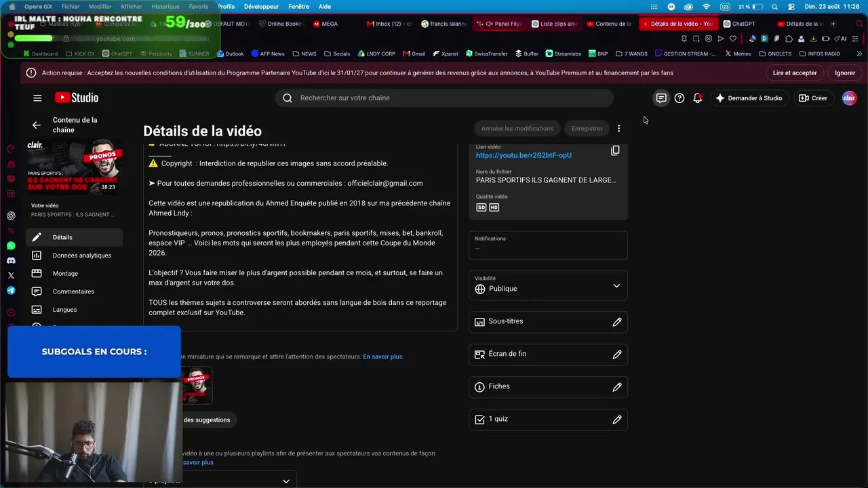Focus the Rechercher sur votre chaîne field
Viewport: 868px width, 488px height.
point(444,98)
